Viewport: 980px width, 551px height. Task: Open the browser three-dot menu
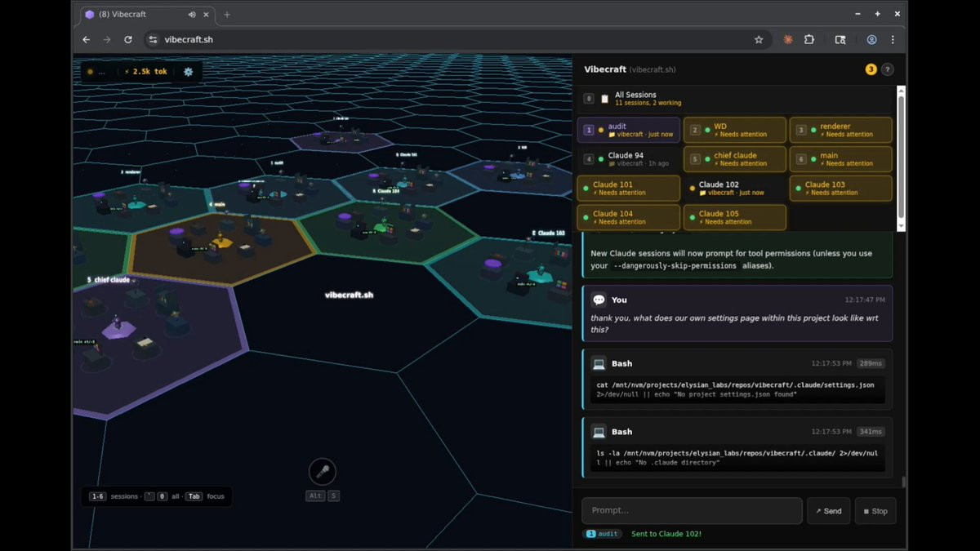[893, 39]
